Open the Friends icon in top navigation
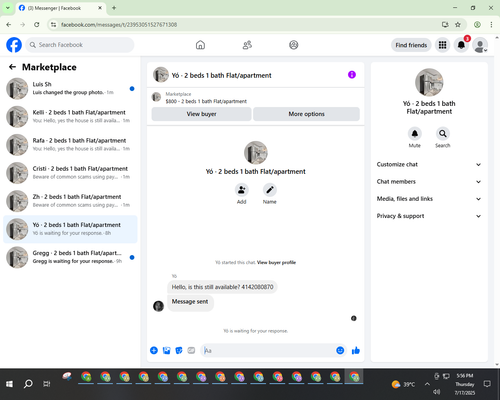The image size is (500, 400). (247, 45)
